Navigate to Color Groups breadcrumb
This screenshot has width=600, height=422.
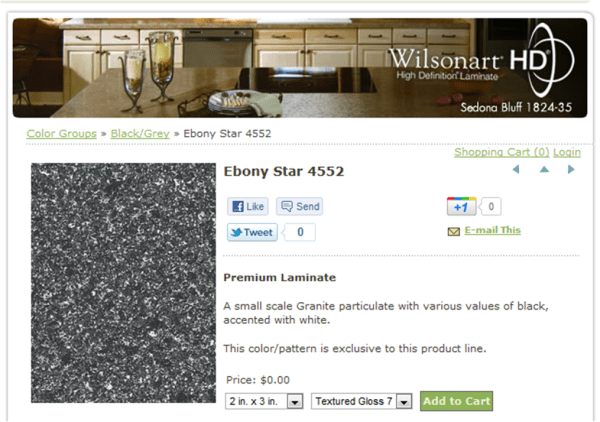(x=62, y=134)
